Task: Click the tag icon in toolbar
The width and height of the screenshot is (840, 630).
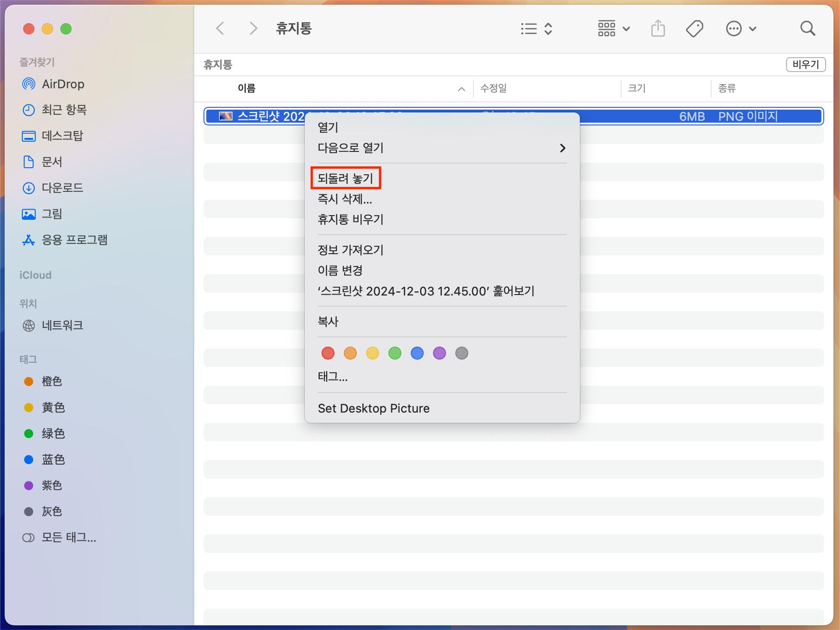Action: (x=694, y=29)
